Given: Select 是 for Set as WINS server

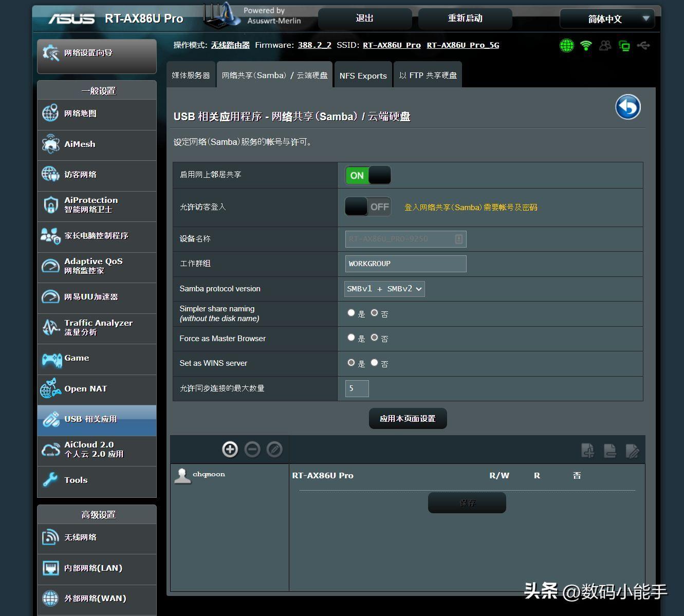Looking at the screenshot, I should pos(351,362).
